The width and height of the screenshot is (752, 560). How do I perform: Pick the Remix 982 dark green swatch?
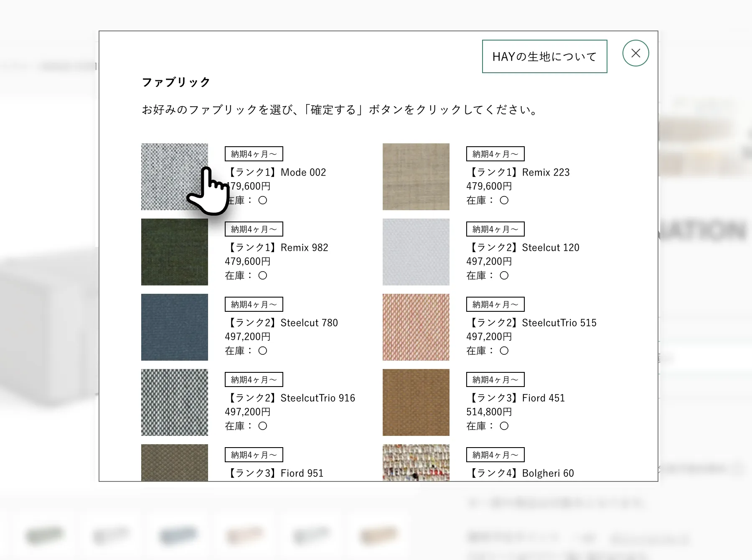click(174, 252)
